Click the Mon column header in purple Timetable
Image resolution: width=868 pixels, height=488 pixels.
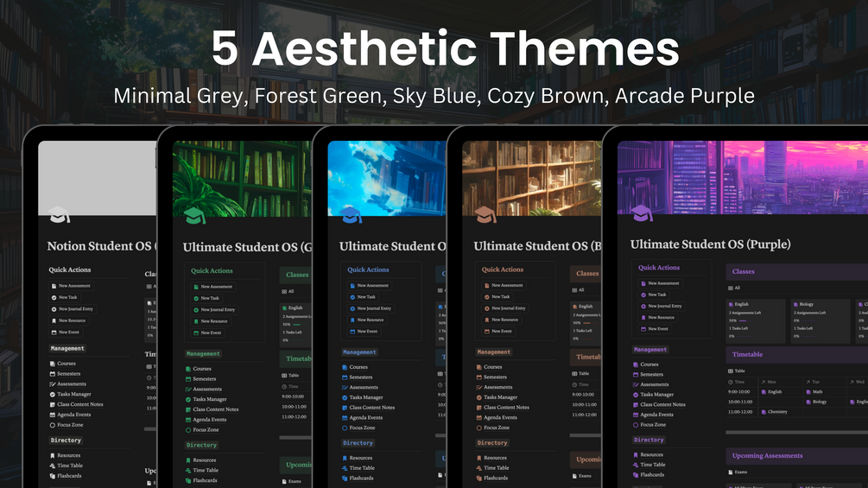[769, 382]
